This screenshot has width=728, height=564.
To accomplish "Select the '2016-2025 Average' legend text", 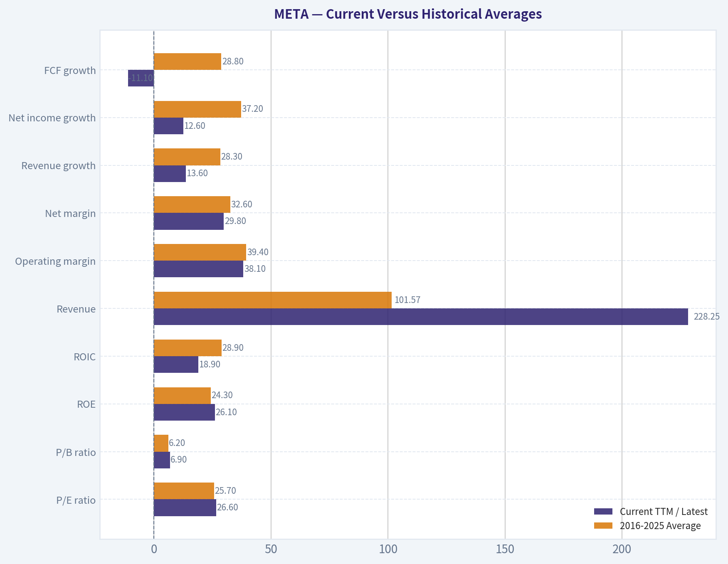I will click(660, 526).
